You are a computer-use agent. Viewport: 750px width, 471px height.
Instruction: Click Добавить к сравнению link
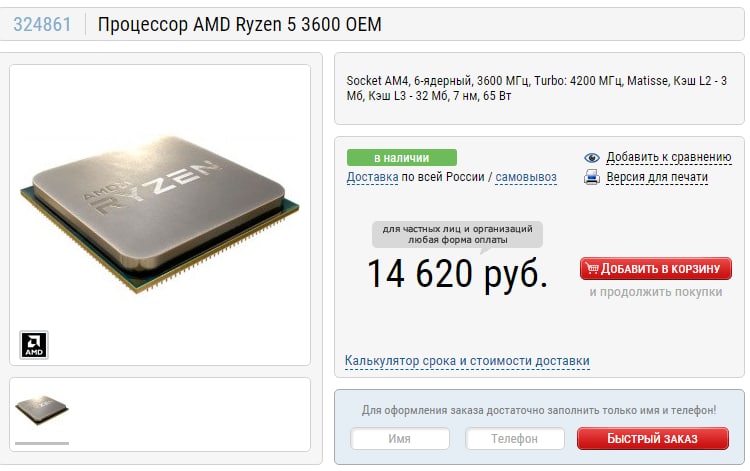[x=669, y=157]
